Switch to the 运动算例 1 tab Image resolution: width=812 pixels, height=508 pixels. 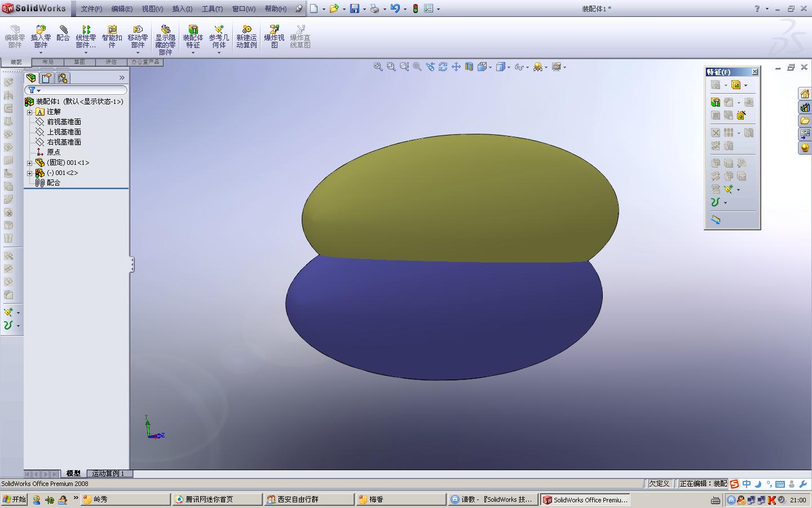108,474
